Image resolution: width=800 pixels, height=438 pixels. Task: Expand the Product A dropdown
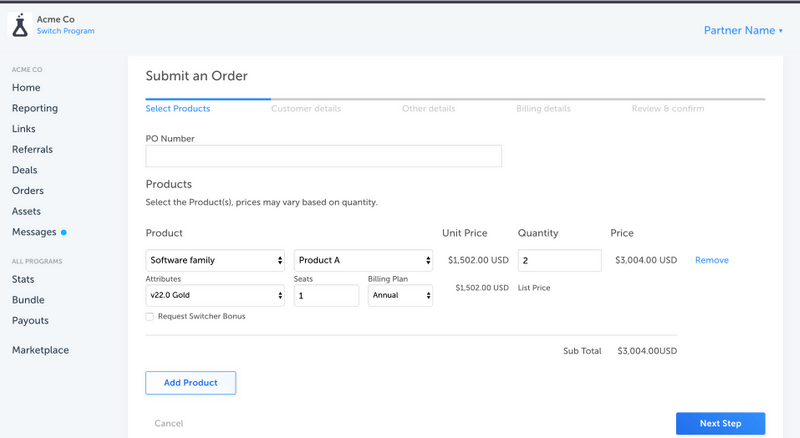[x=362, y=260]
